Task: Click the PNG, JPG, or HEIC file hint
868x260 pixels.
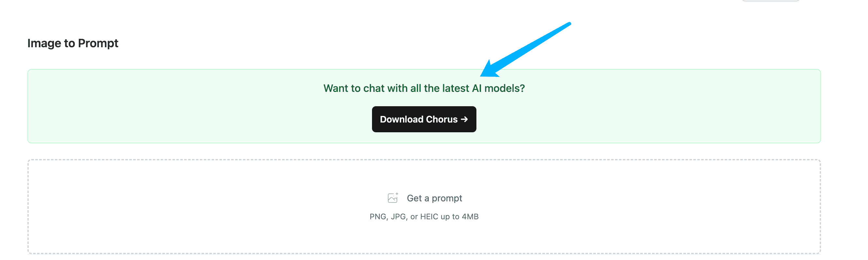Action: [424, 217]
